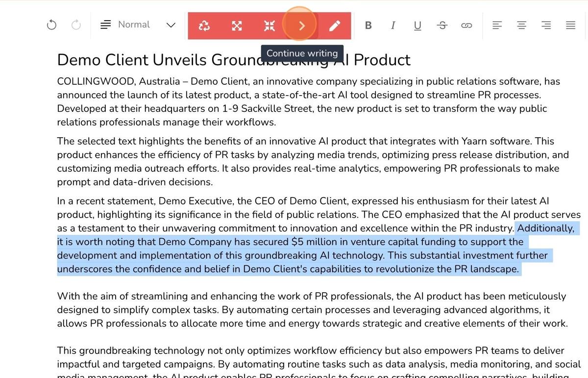The height and width of the screenshot is (378, 588).
Task: Toggle italic formatting
Action: 393,25
